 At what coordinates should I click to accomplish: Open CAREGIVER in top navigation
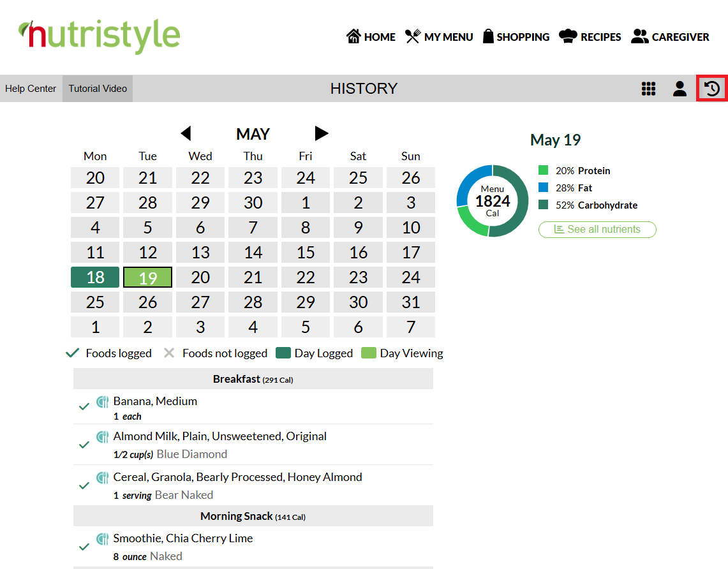click(x=670, y=36)
